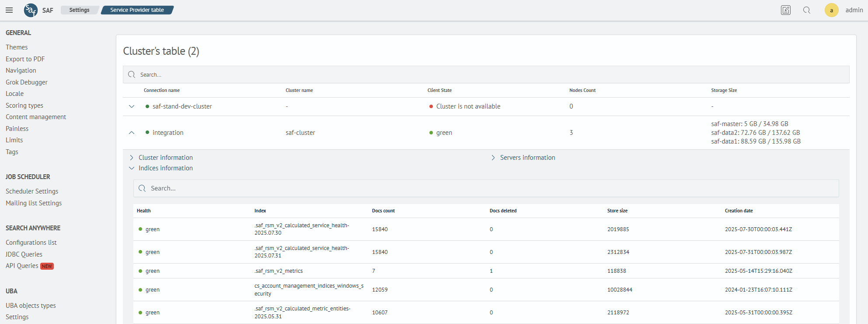Focus the indices search field
868x324 pixels.
point(486,188)
